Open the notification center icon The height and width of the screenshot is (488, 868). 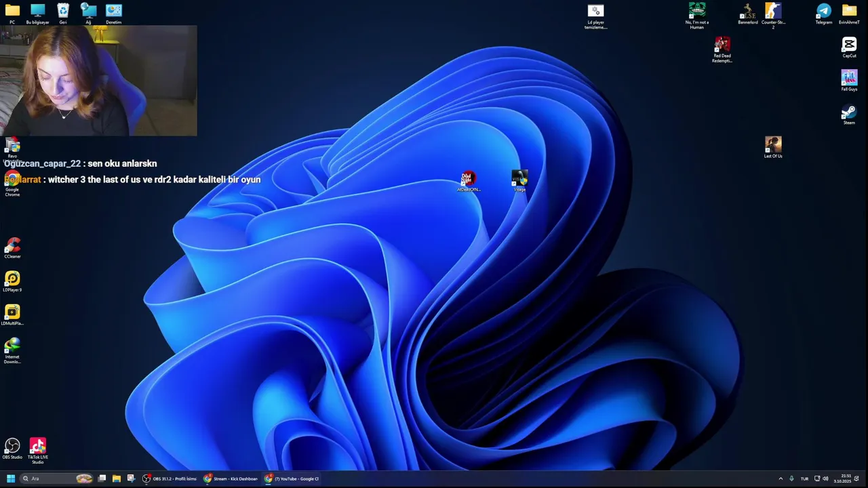857,479
